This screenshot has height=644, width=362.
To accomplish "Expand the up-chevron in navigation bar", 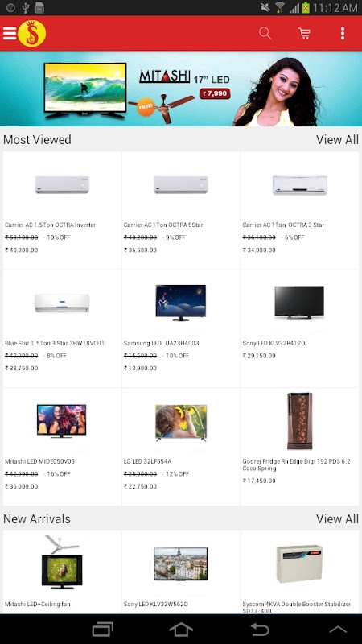I will (338, 630).
